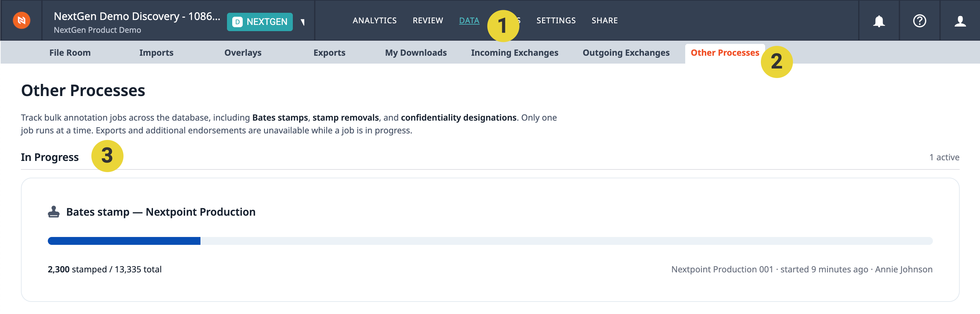Open the ANALYTICS menu

click(x=374, y=21)
